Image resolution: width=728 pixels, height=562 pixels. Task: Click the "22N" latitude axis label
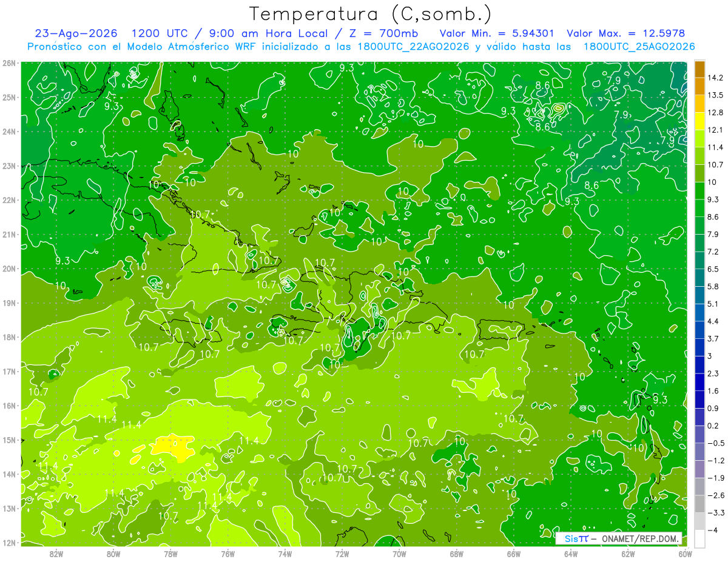[9, 200]
